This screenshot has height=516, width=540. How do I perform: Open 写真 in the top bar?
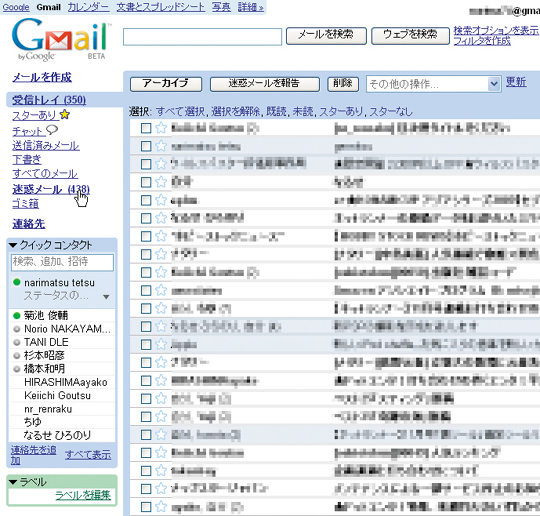click(221, 7)
